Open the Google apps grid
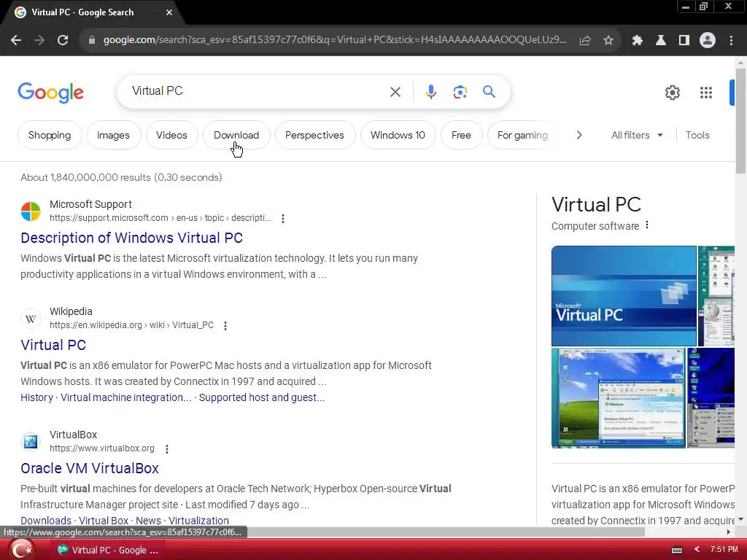 point(706,93)
